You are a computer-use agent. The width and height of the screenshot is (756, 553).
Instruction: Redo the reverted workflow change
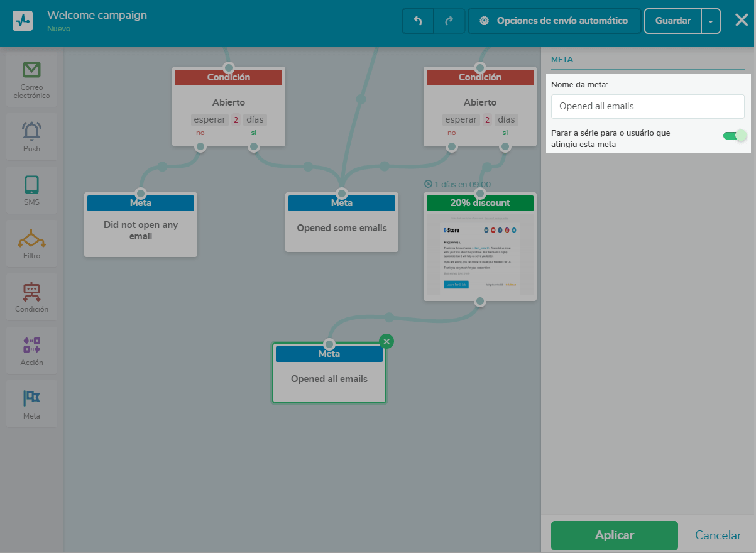pyautogui.click(x=449, y=21)
